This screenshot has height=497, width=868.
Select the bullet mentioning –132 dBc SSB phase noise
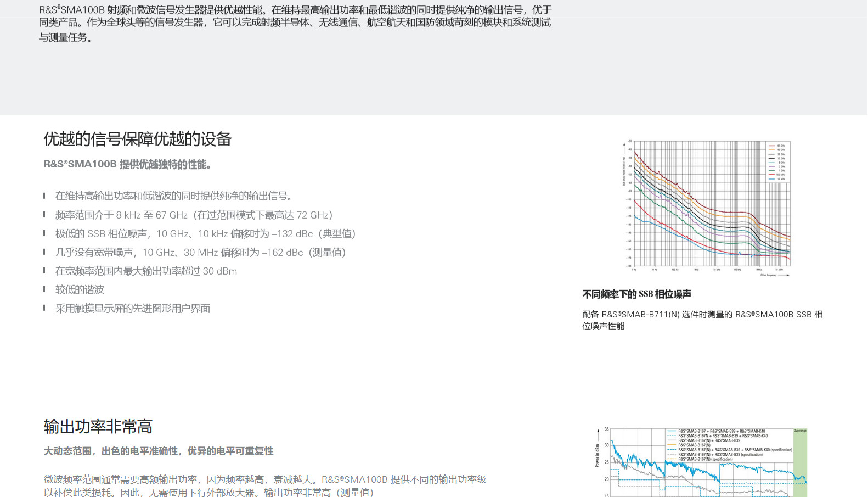click(205, 234)
